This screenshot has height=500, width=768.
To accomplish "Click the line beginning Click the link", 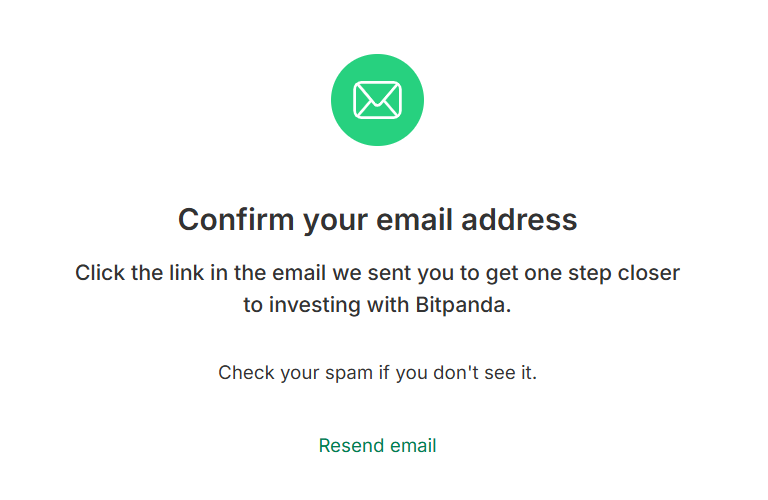I will click(x=378, y=273).
